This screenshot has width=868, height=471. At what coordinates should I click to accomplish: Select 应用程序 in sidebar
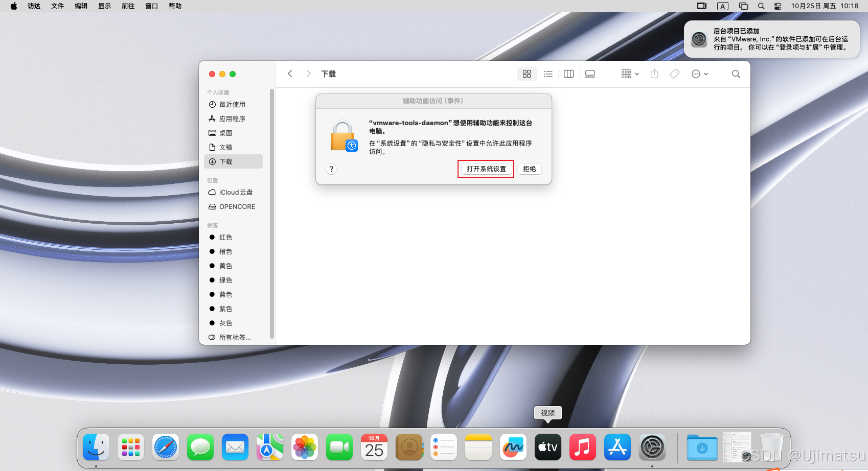pos(233,119)
